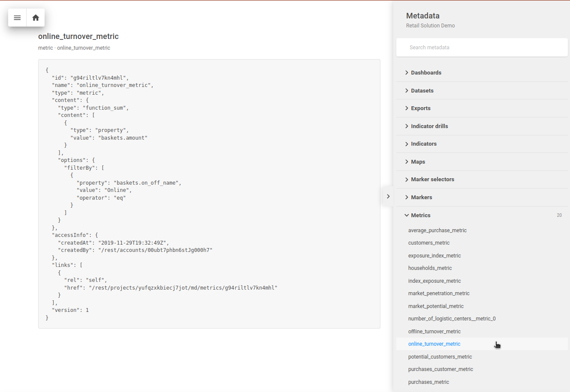570x392 pixels.
Task: Go to home via house icon
Action: pos(36,18)
